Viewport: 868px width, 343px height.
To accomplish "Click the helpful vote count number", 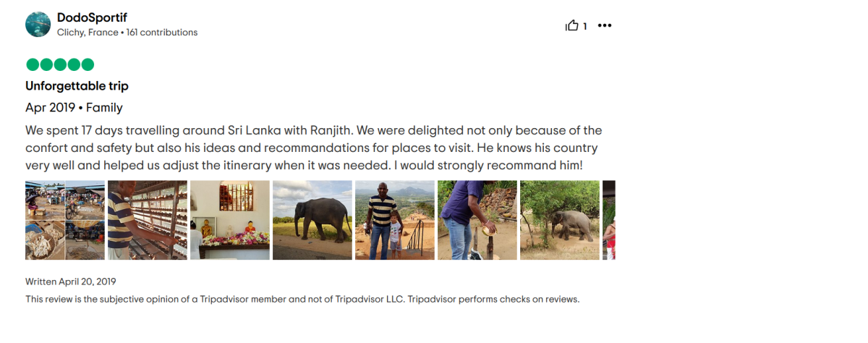I will pos(585,27).
